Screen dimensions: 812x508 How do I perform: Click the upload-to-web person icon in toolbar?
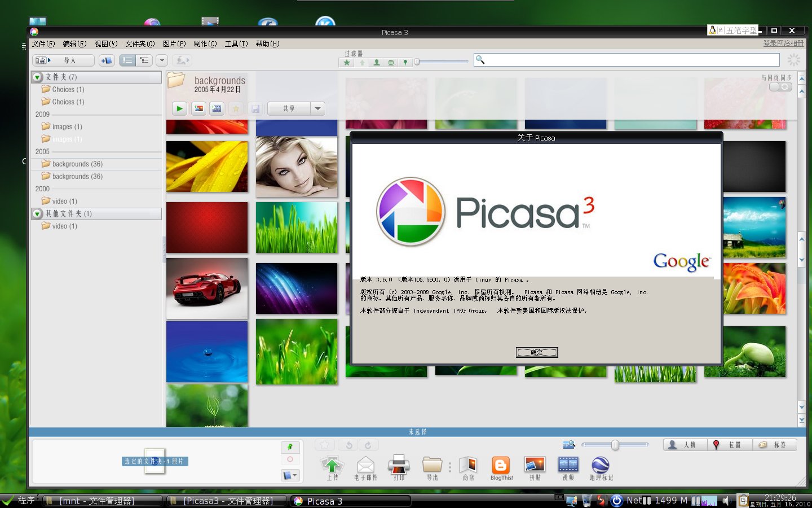pos(182,60)
